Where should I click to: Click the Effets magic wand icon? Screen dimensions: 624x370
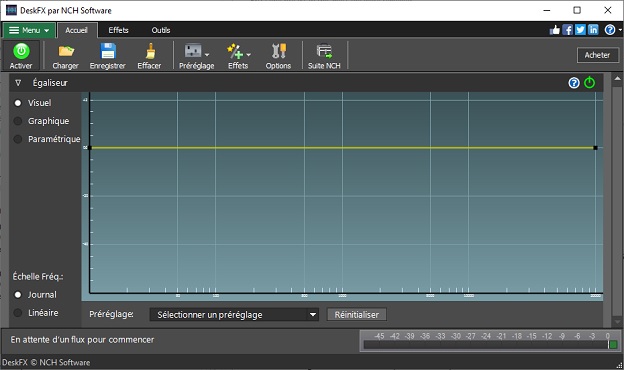pos(235,51)
